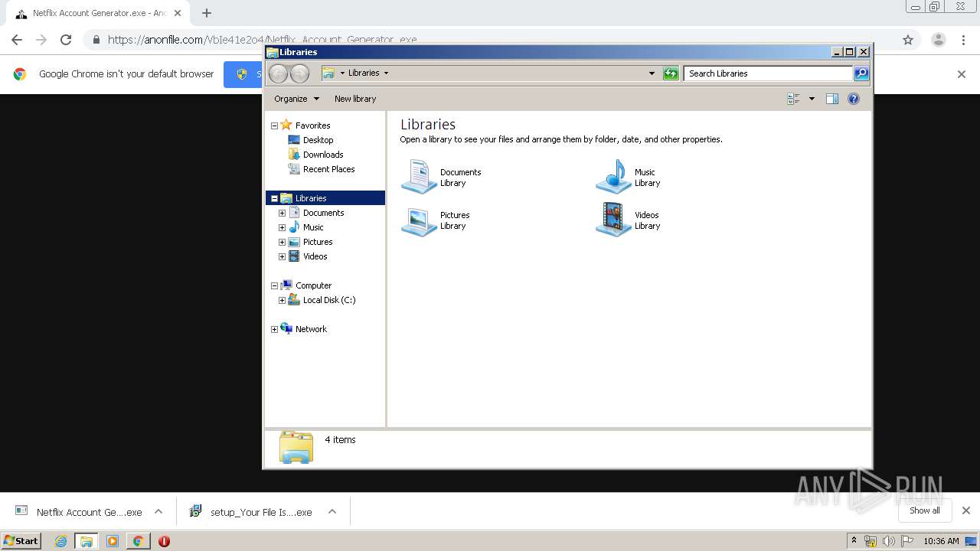Click the Change your view icon
Viewport: 980px width, 551px height.
793,99
